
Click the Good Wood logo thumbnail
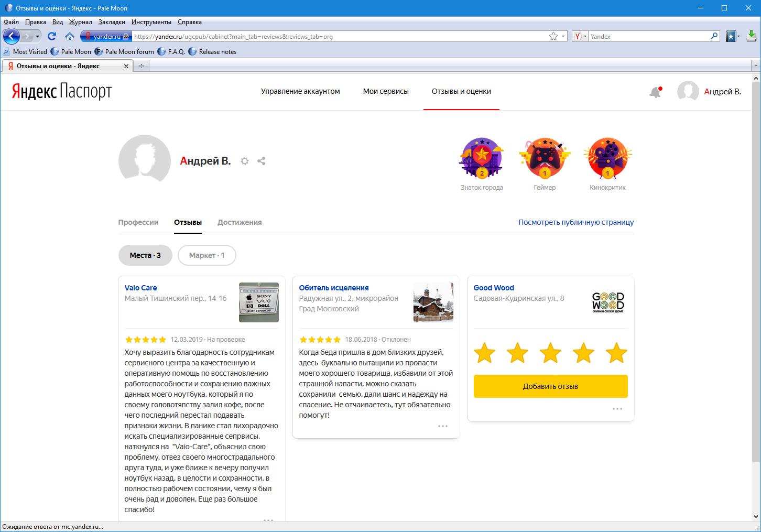pos(608,302)
